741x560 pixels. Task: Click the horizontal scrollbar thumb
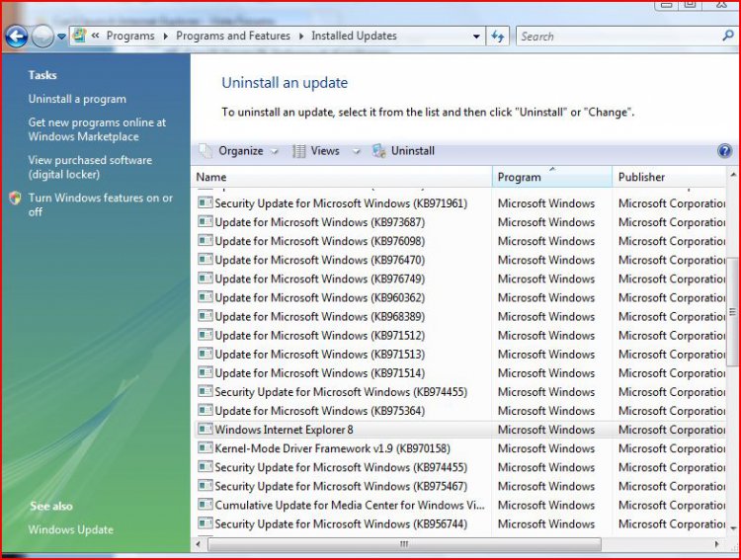pyautogui.click(x=404, y=544)
